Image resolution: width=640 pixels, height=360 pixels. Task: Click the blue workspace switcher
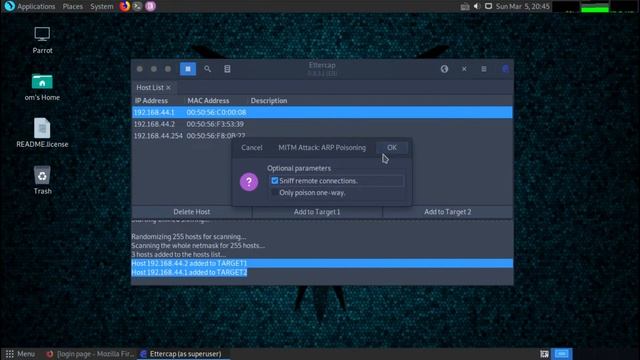[562, 353]
